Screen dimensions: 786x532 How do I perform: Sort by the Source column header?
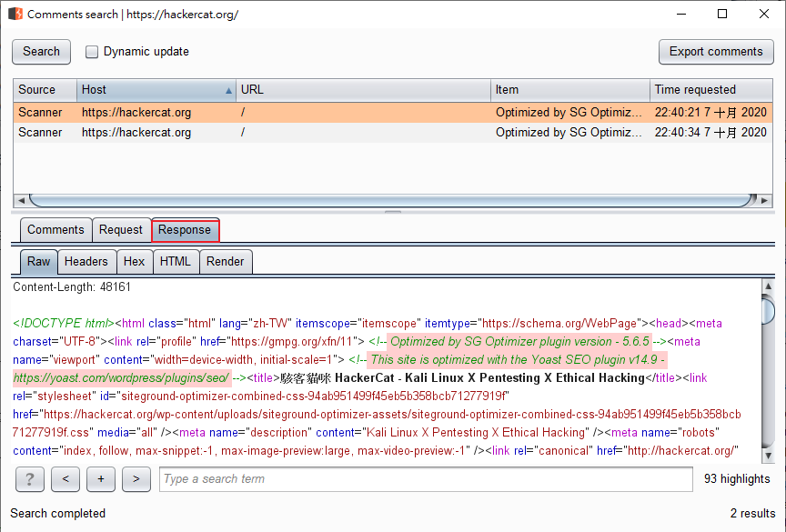point(45,90)
